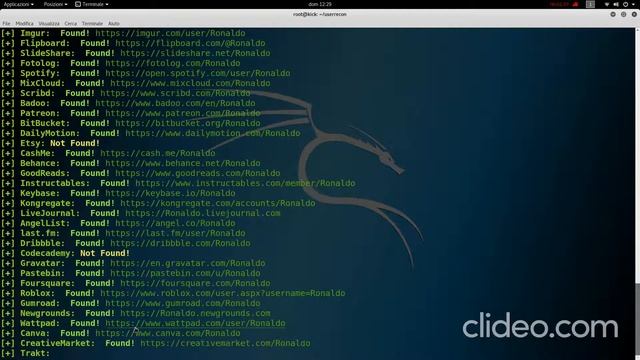The image size is (640, 360).
Task: Open the angel.co/Ronaldo link
Action: pyautogui.click(x=175, y=223)
